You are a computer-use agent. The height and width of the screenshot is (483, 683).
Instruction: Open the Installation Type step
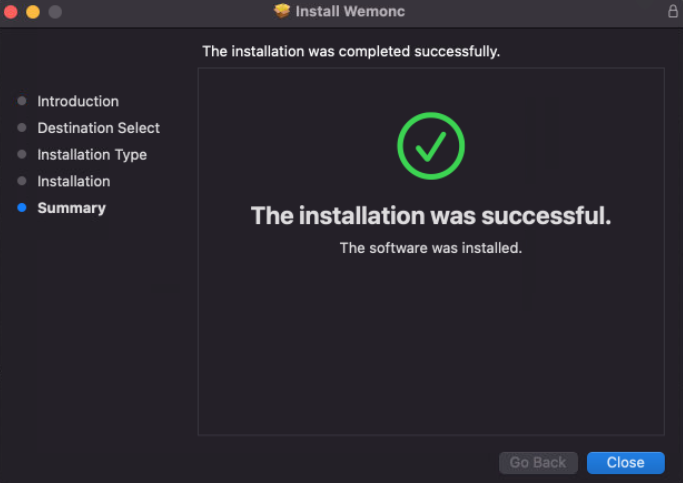point(92,155)
